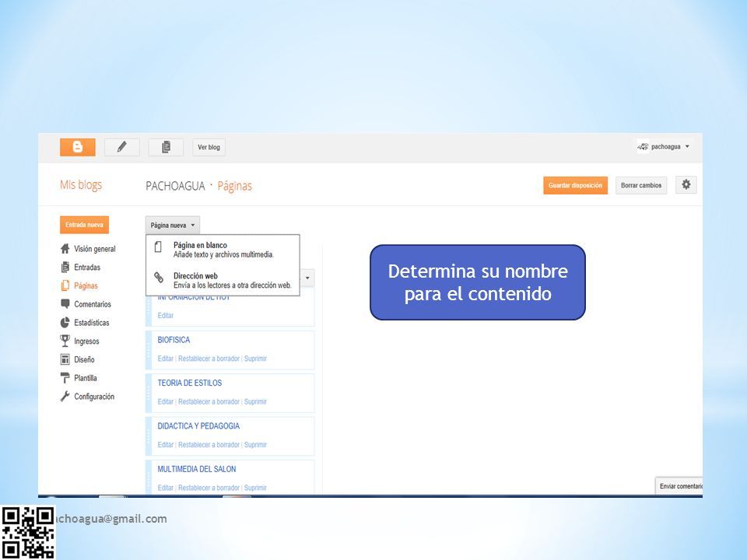Image resolution: width=747 pixels, height=560 pixels.
Task: Click Borrar cambios button
Action: (641, 185)
